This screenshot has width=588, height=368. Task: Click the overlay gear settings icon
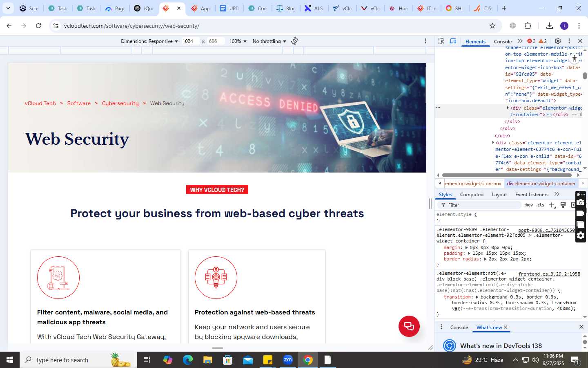(x=581, y=236)
